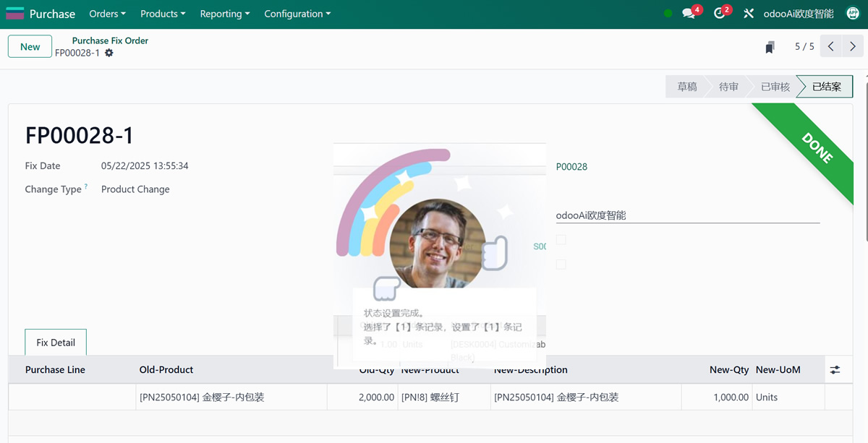
Task: Expand the Configuration menu
Action: point(297,14)
